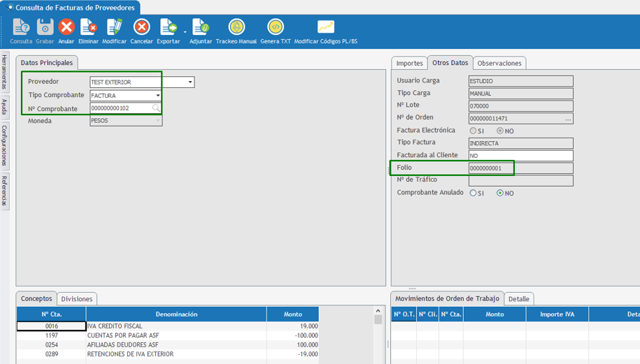Click the Monto column header in Conceptos
The height and width of the screenshot is (364, 640).
point(292,314)
